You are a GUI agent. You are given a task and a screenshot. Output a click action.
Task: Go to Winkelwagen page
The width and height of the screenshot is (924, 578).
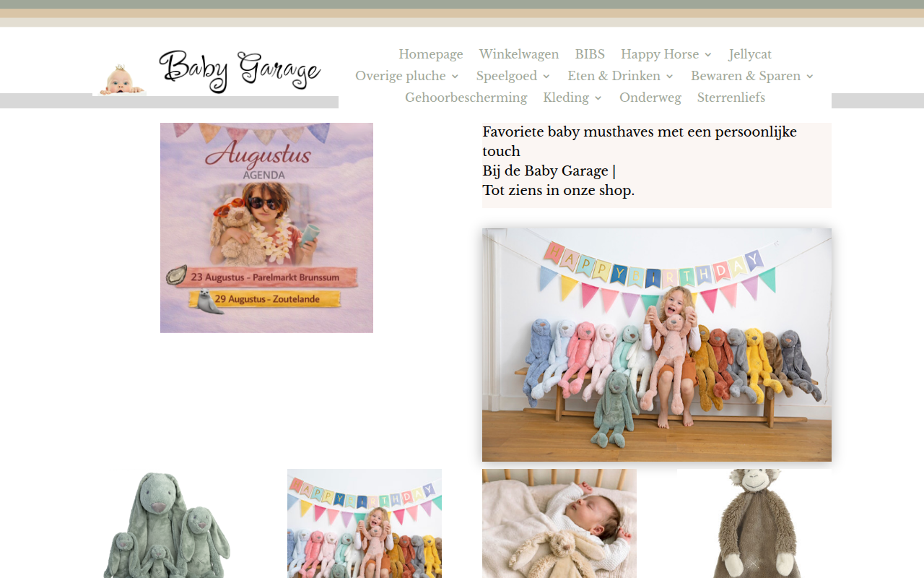click(519, 54)
